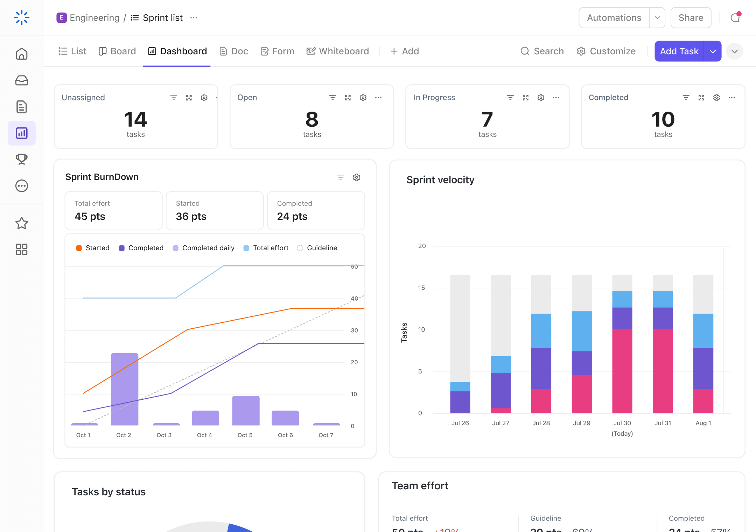Screen dimensions: 756x532
Task: Expand the Completed widget options menu
Action: coord(732,97)
